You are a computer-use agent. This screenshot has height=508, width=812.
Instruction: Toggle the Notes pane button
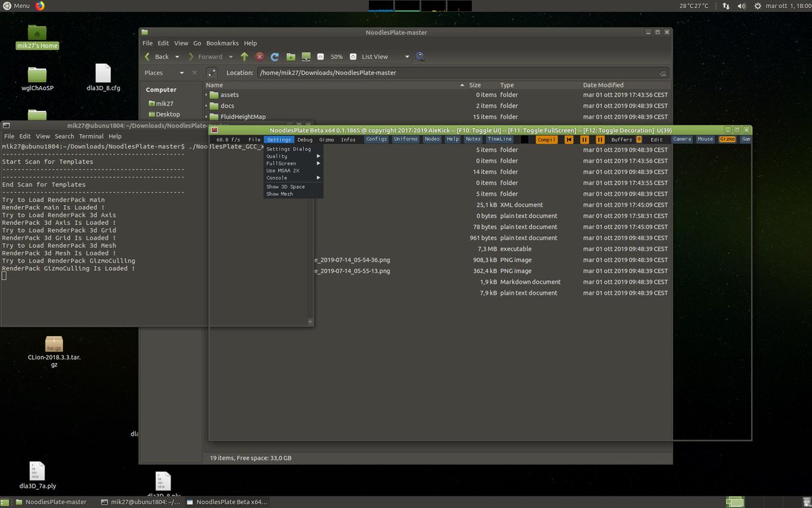point(473,140)
